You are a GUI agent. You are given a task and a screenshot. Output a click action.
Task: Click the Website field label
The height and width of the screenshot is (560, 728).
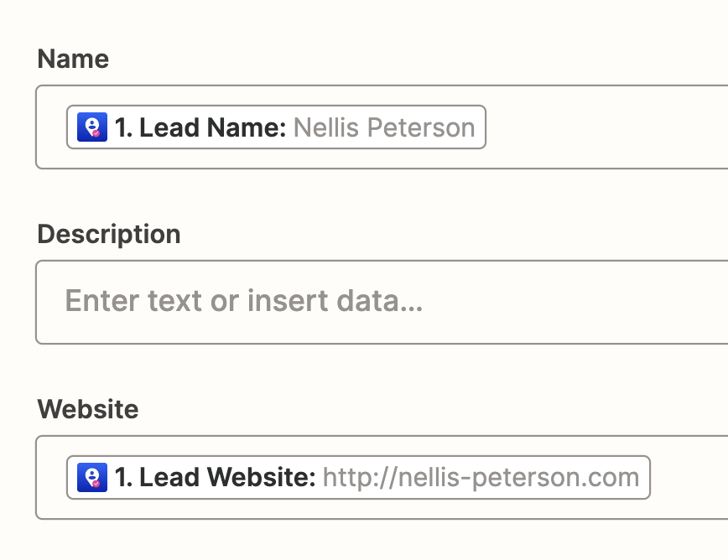pyautogui.click(x=88, y=409)
